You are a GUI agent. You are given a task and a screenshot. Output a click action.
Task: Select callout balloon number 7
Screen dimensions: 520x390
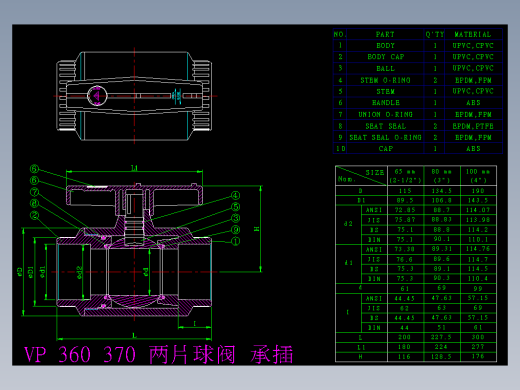click(34, 192)
